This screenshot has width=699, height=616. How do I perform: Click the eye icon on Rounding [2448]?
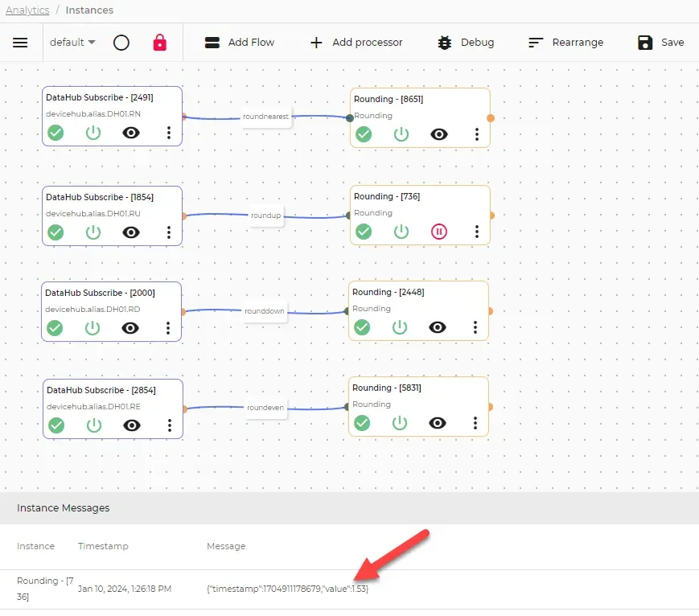pos(438,327)
